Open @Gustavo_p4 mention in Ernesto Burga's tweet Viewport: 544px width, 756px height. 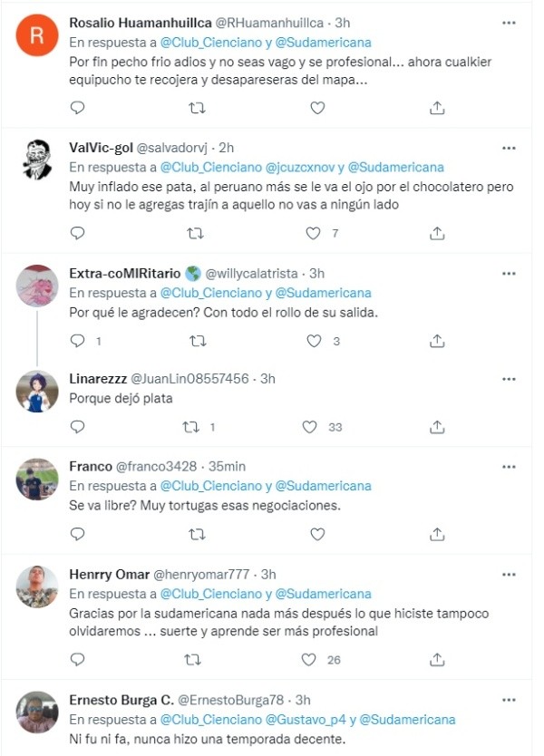(x=306, y=720)
